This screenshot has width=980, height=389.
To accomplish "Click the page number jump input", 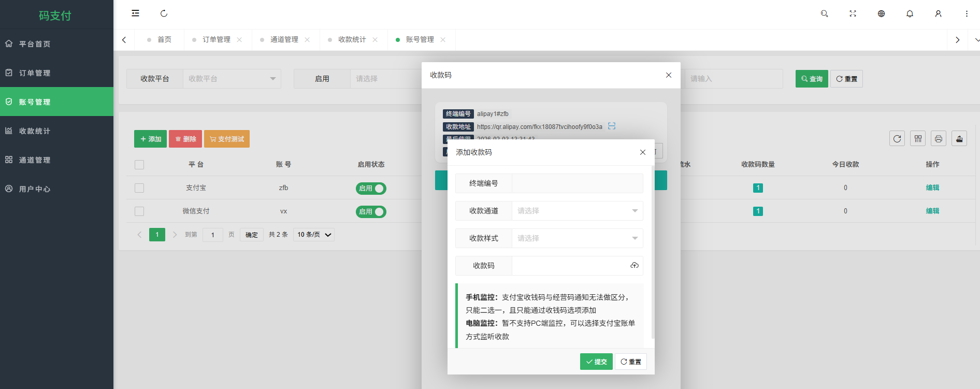I will (x=213, y=235).
